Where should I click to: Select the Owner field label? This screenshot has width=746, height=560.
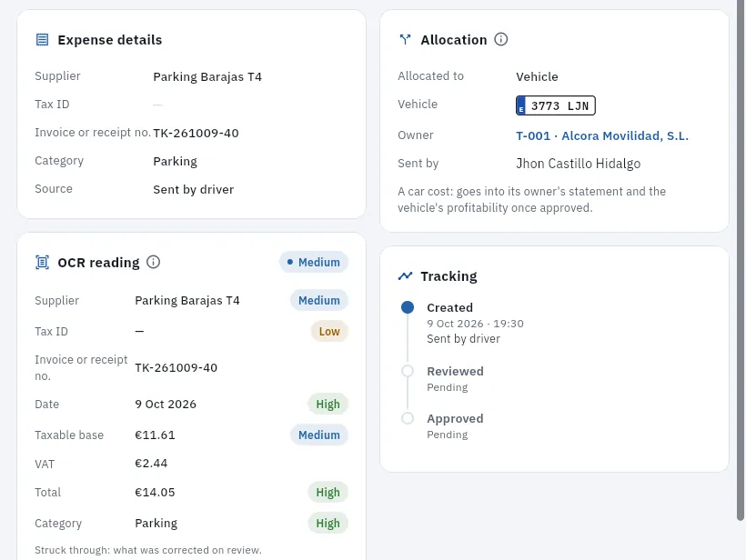click(416, 135)
